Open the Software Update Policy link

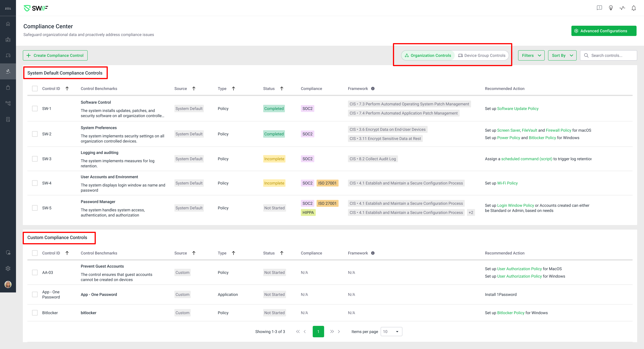[518, 109]
